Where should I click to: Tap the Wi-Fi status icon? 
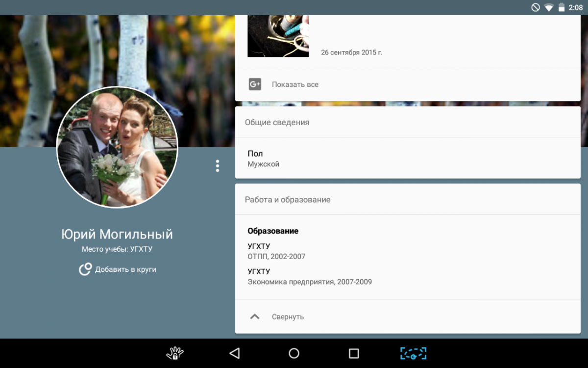coord(548,7)
